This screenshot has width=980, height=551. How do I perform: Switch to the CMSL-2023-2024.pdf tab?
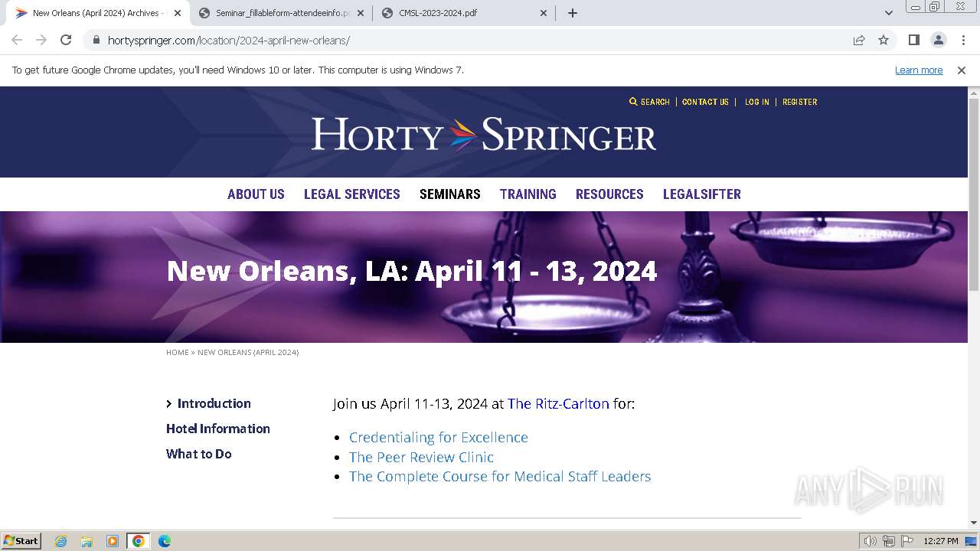465,13
